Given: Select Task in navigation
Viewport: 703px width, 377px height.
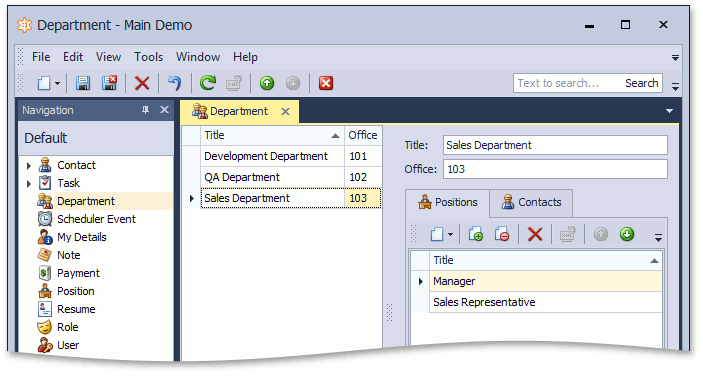Looking at the screenshot, I should [68, 183].
